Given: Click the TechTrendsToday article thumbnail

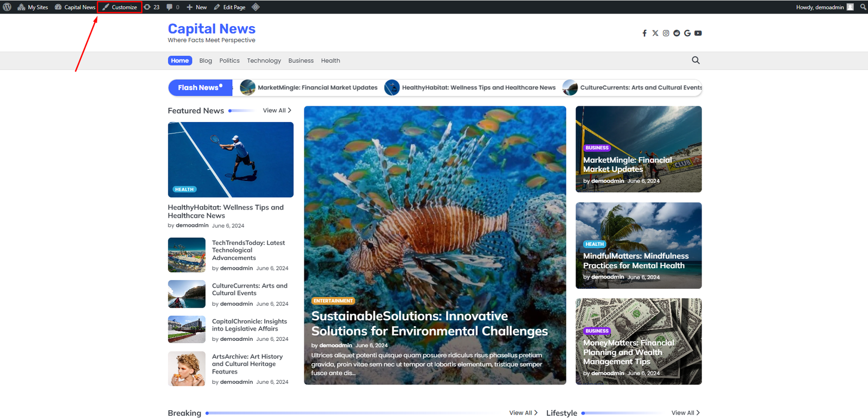Looking at the screenshot, I should point(187,255).
